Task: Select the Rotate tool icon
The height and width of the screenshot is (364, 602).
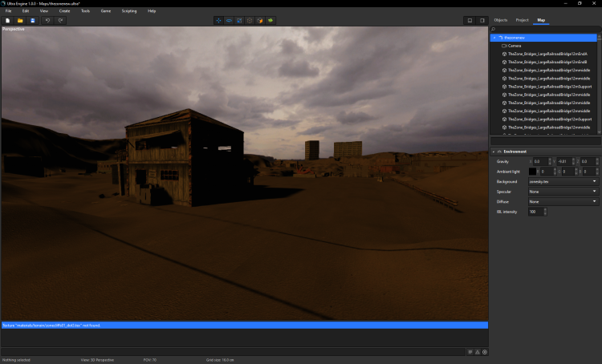Action: tap(229, 20)
